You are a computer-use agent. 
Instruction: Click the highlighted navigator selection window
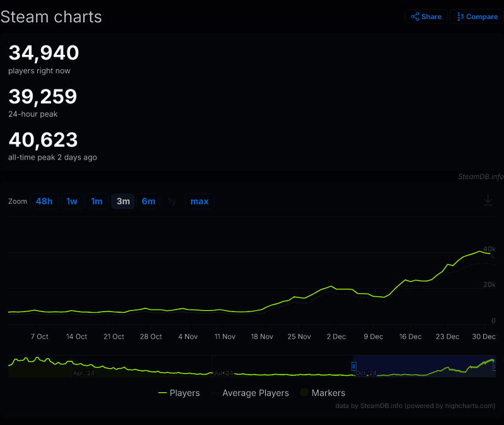click(x=423, y=366)
